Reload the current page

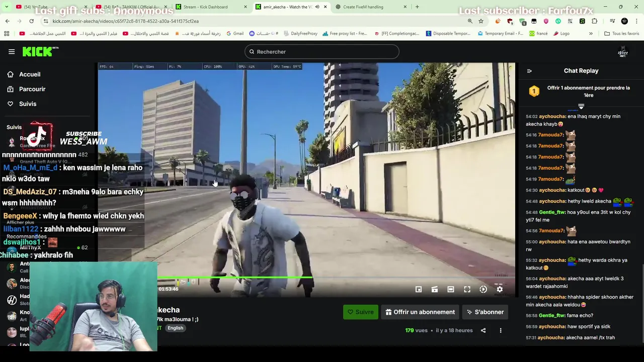pyautogui.click(x=31, y=21)
